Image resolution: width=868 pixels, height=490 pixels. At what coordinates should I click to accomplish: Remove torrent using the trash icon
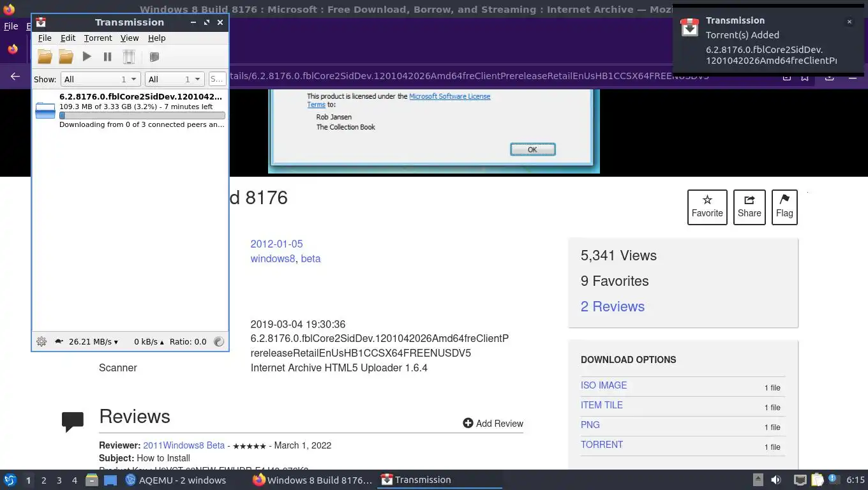coord(129,57)
